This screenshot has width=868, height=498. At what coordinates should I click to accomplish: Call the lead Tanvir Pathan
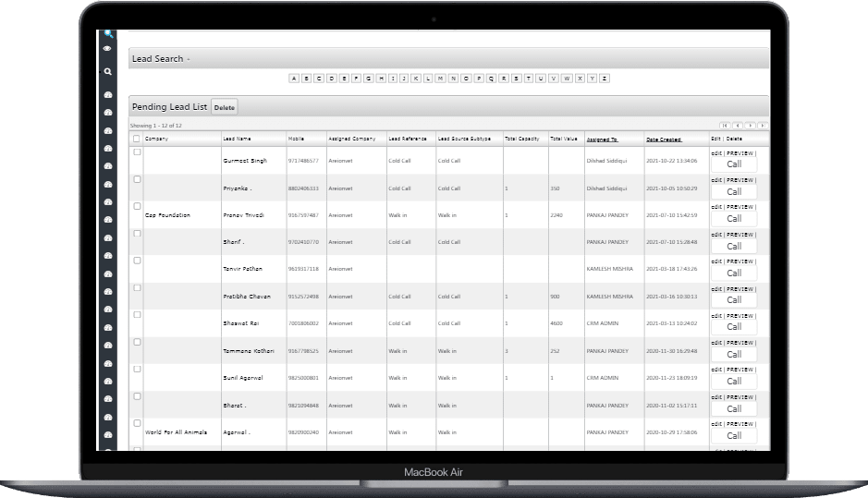pyautogui.click(x=734, y=273)
